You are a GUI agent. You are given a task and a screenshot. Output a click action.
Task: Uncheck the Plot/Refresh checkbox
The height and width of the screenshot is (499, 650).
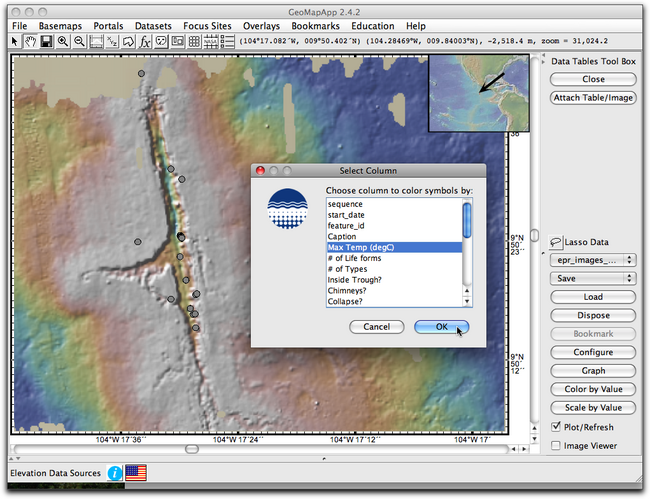coord(556,427)
